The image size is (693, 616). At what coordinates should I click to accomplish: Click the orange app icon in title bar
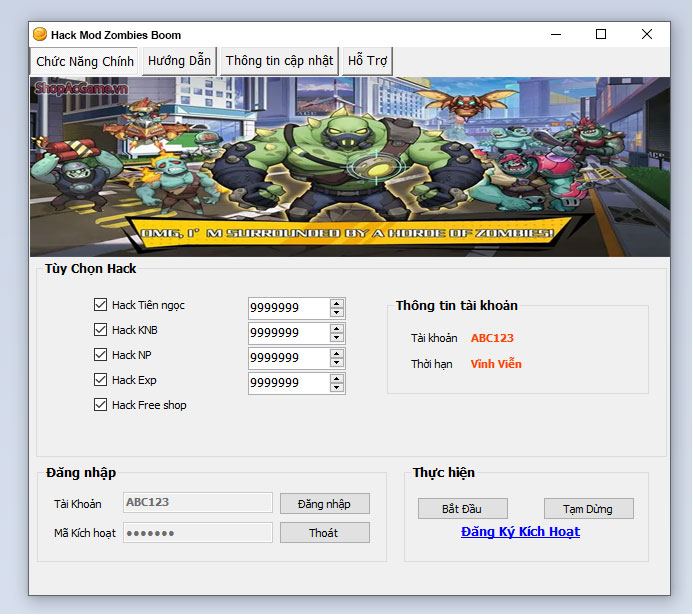[x=40, y=34]
